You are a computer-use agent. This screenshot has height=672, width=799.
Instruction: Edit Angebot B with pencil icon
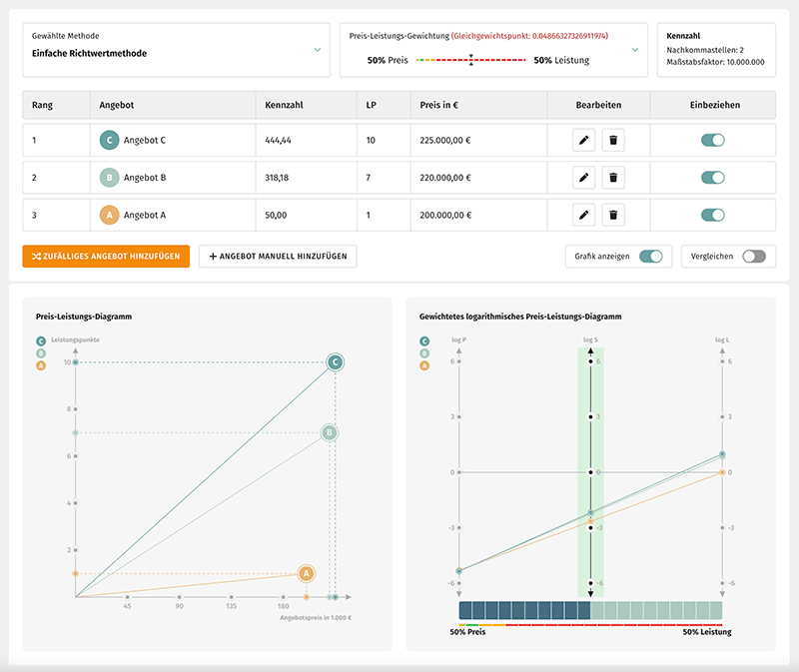pos(584,178)
